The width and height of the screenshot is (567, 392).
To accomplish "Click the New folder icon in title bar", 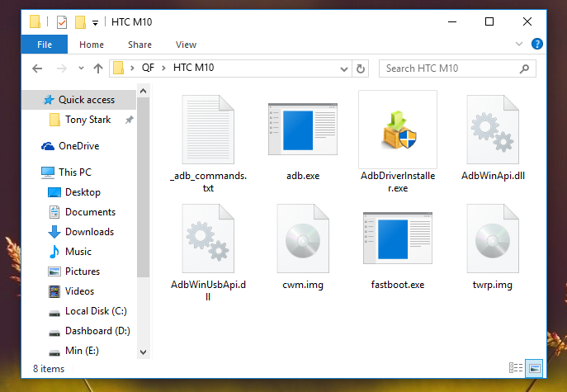I will pyautogui.click(x=80, y=22).
